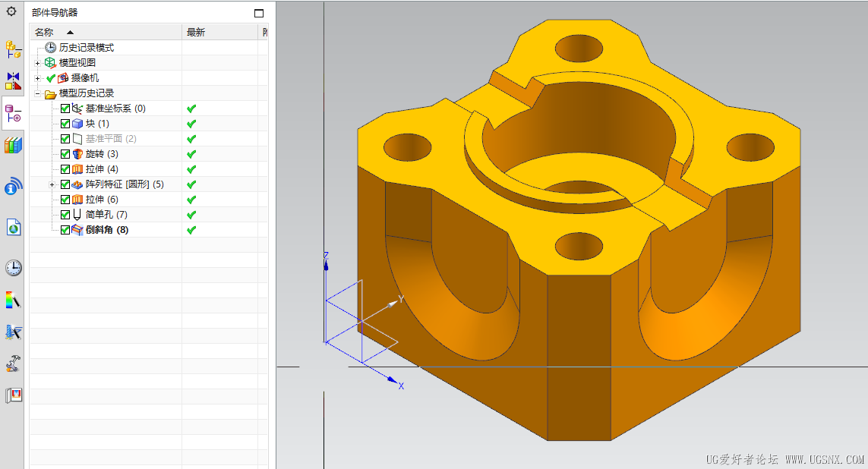Click the X axis label of triad
The image size is (868, 469).
coord(401,386)
